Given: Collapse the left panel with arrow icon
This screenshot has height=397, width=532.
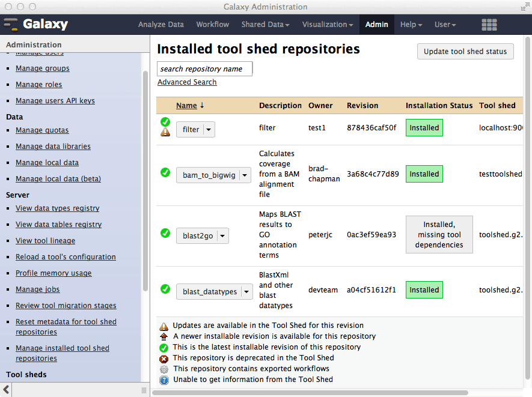Looking at the screenshot, I should 7,390.
